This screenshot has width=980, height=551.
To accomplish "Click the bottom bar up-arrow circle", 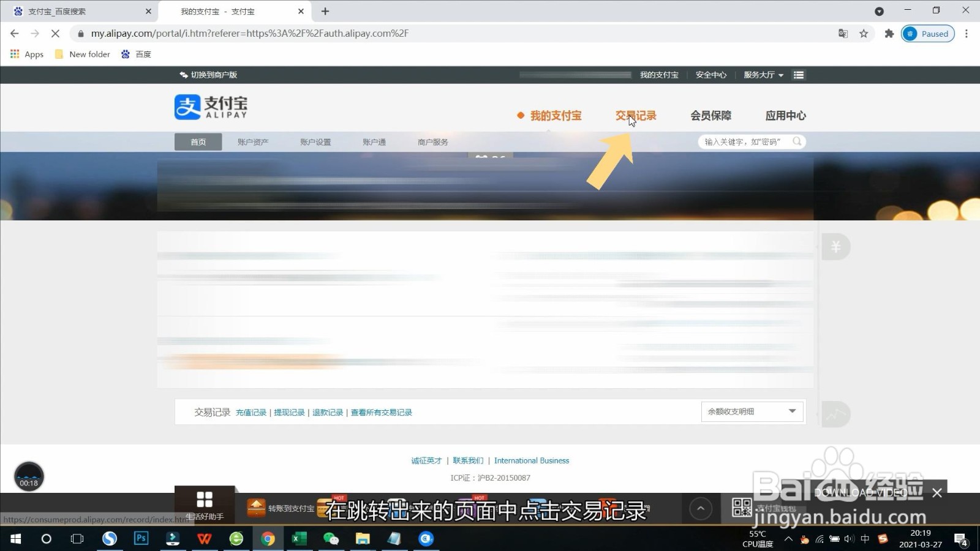I will tap(701, 508).
